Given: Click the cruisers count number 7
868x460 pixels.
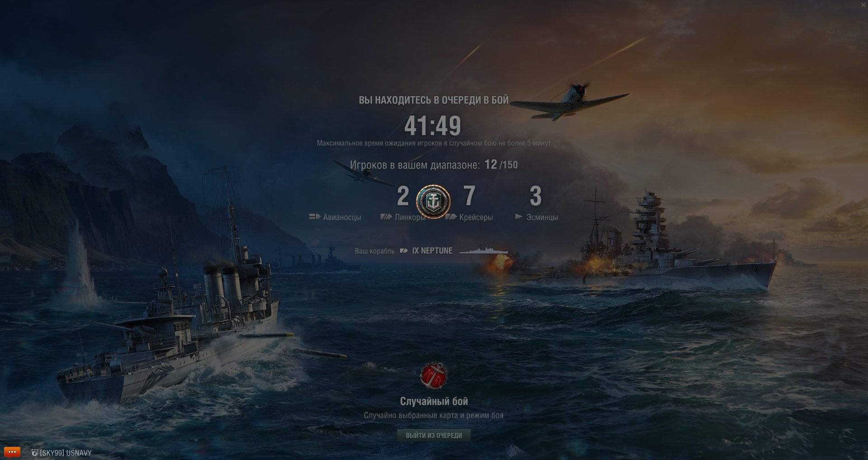Looking at the screenshot, I should point(469,196).
